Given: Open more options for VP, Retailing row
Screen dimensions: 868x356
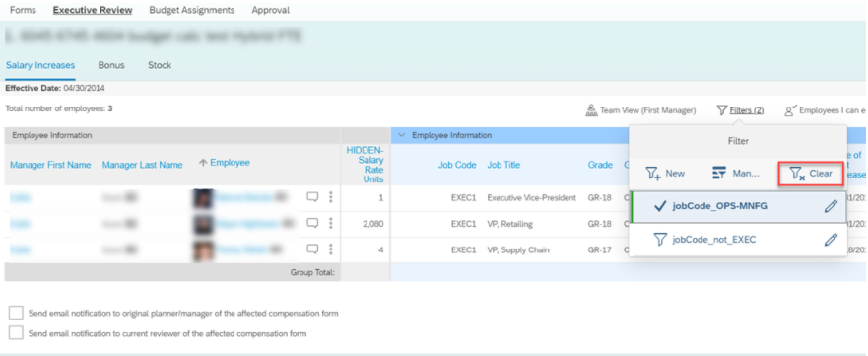Looking at the screenshot, I should pos(330,223).
